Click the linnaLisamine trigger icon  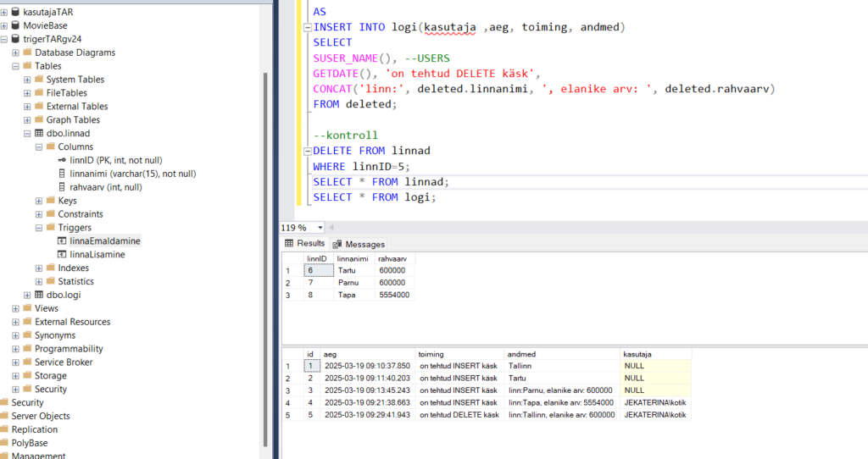click(62, 254)
